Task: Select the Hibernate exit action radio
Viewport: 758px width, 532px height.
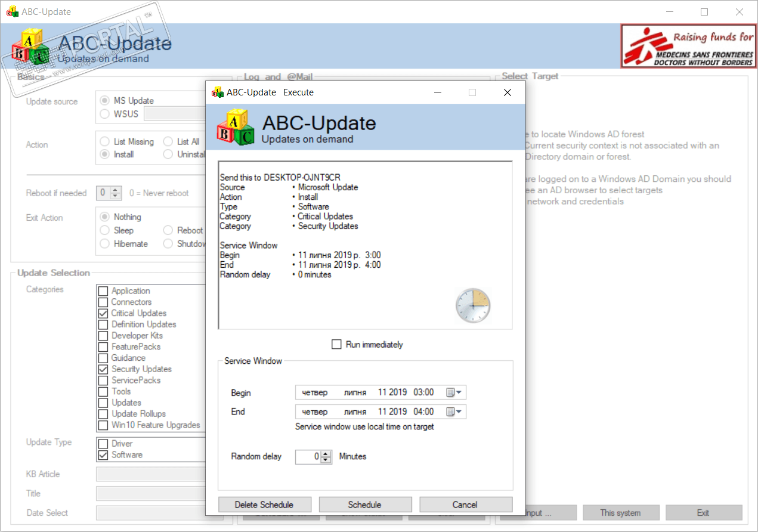Action: click(x=105, y=244)
